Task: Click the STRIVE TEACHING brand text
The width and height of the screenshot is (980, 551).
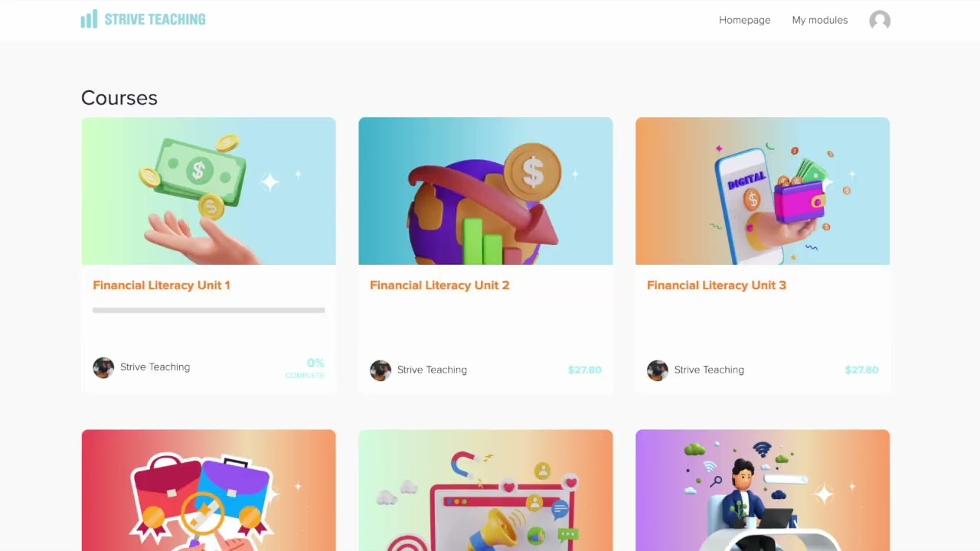Action: [155, 20]
